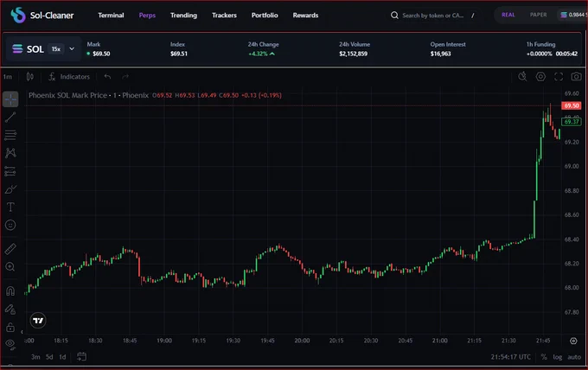This screenshot has width=588, height=370.
Task: Switch to PAPER trading mode
Action: (x=538, y=15)
